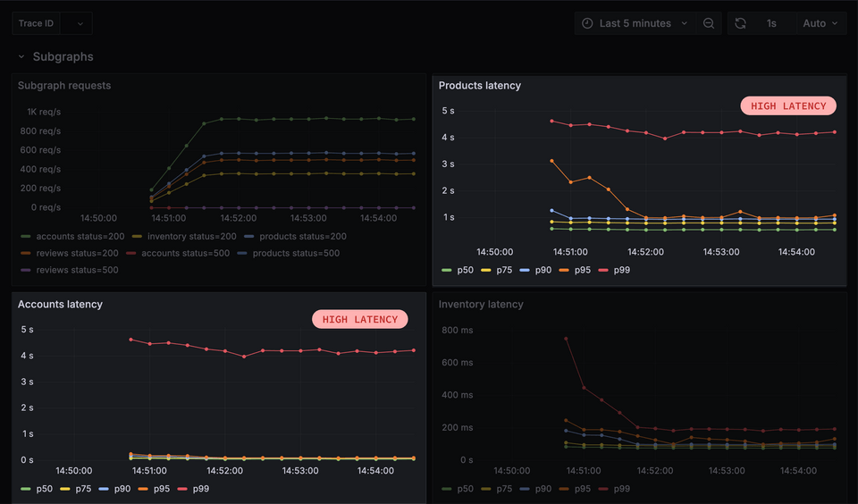Toggle p75 series in Inventory latency legend
This screenshot has height=504, width=858.
point(504,489)
